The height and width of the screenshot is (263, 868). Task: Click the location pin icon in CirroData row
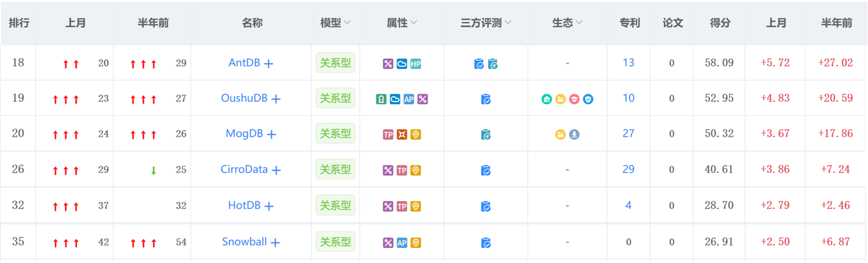[x=415, y=171]
